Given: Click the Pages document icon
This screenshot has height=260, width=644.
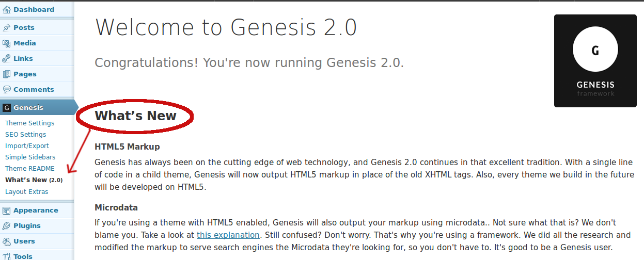Looking at the screenshot, I should 7,74.
